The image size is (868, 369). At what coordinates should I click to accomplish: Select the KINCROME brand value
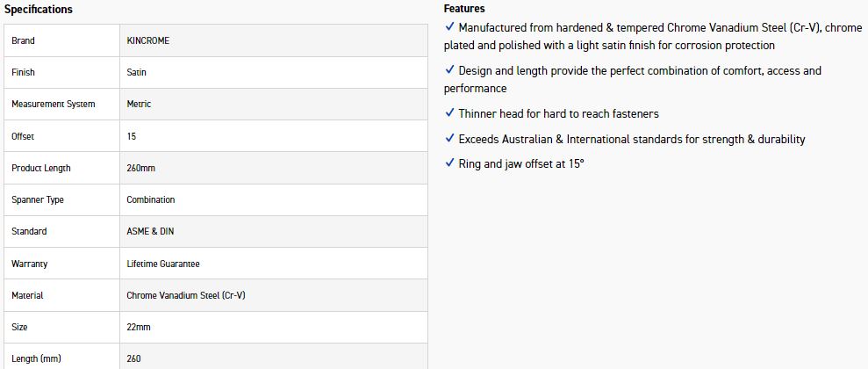(x=148, y=41)
